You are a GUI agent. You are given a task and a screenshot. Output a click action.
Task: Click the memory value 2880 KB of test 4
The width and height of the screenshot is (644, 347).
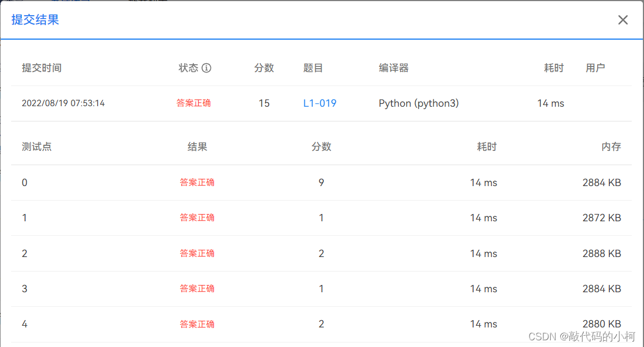click(602, 324)
